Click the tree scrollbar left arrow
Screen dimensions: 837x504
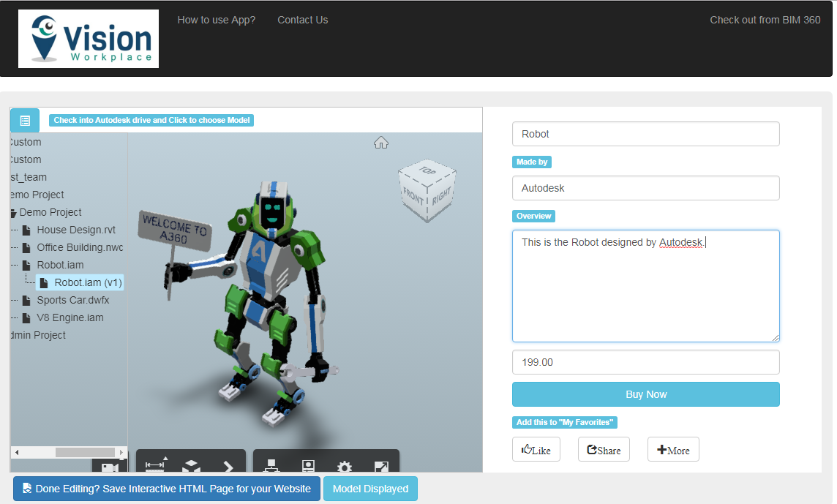pos(17,453)
